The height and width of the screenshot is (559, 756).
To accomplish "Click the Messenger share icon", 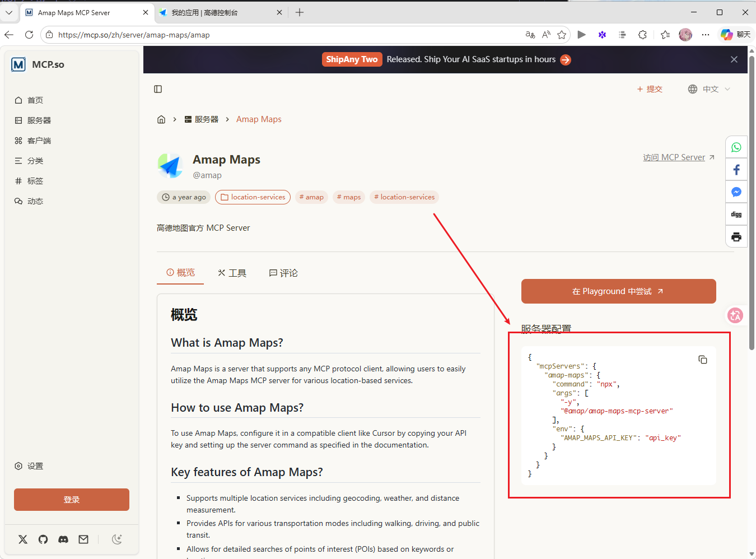I will click(x=736, y=192).
